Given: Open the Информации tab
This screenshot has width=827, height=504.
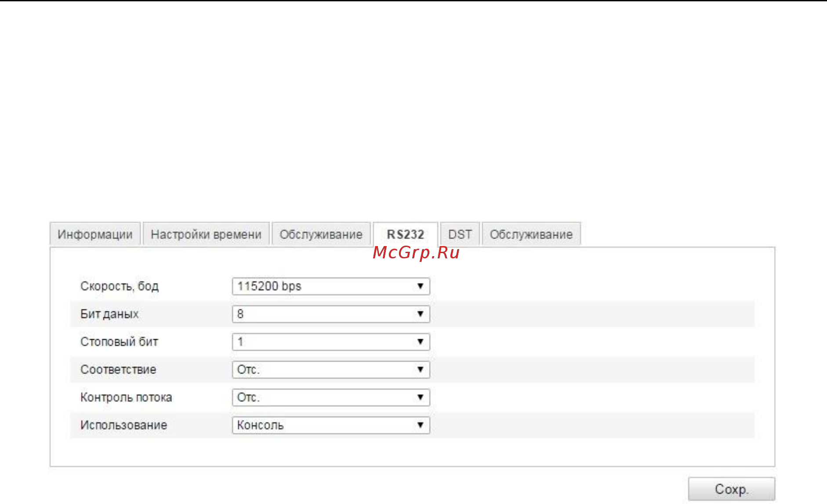Looking at the screenshot, I should coord(95,234).
